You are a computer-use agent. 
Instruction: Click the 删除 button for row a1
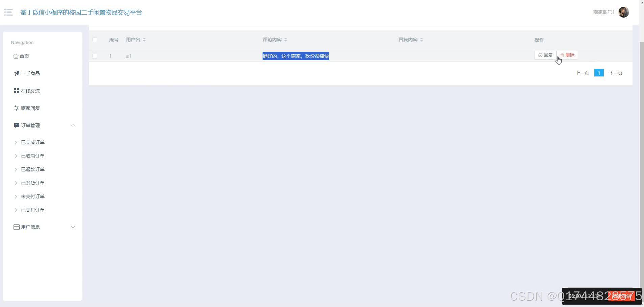567,55
